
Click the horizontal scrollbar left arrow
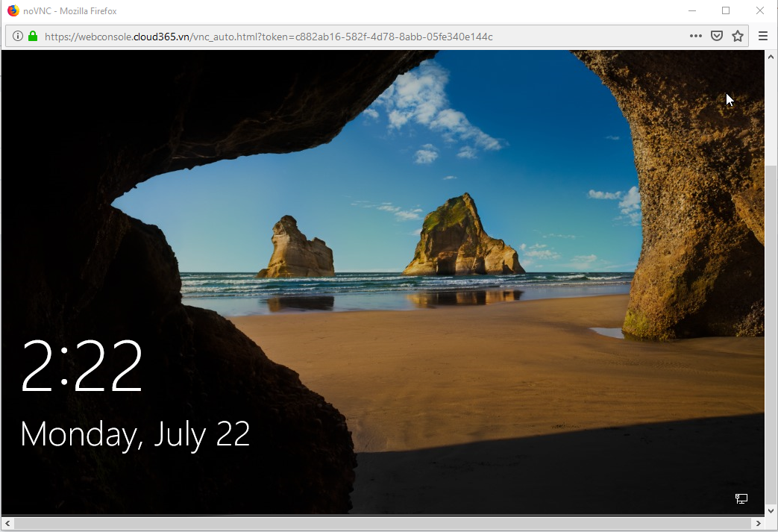point(7,523)
